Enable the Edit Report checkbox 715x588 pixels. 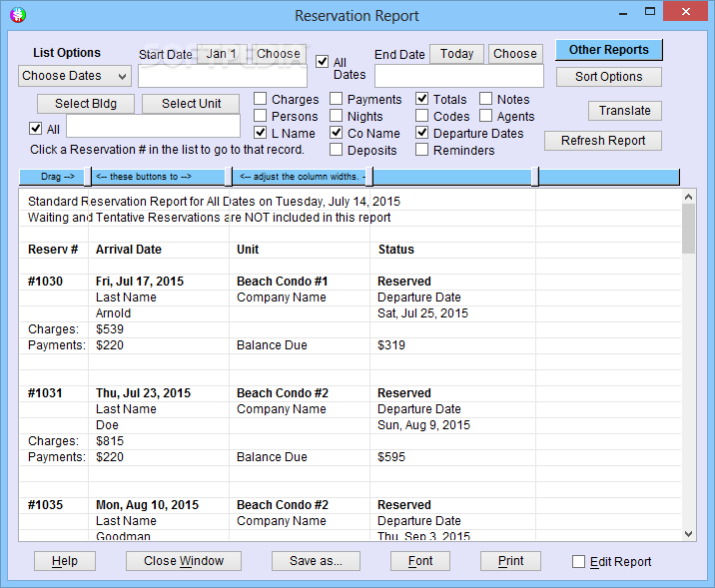pyautogui.click(x=578, y=562)
